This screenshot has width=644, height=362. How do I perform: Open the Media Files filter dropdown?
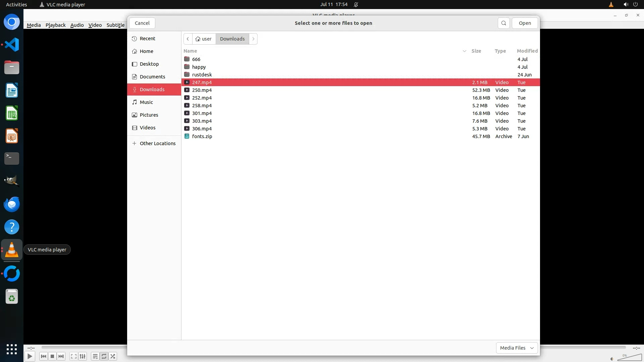coord(517,348)
